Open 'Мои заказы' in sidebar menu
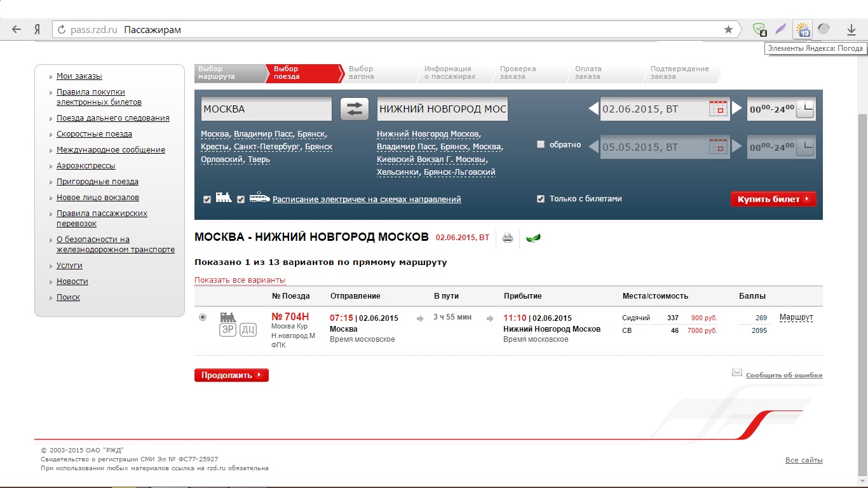 tap(79, 76)
